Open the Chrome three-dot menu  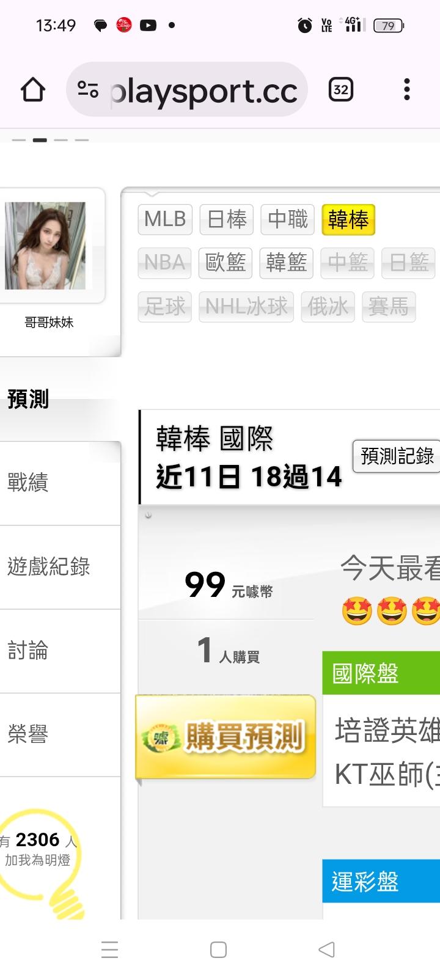click(406, 90)
